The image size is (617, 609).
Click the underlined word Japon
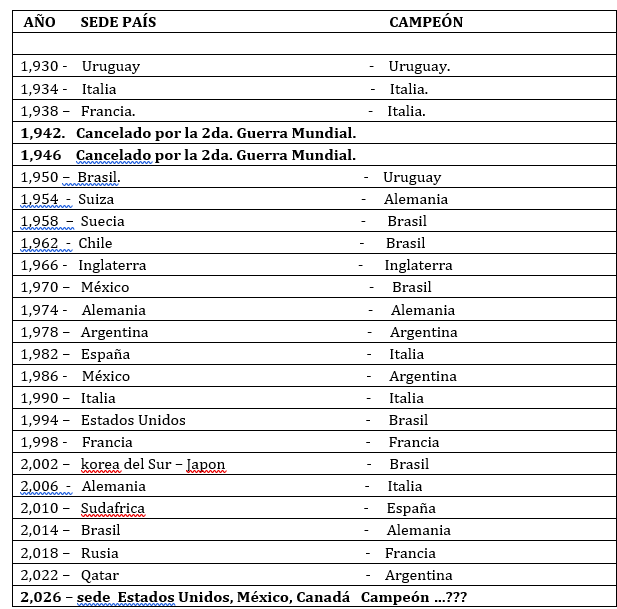click(x=206, y=464)
